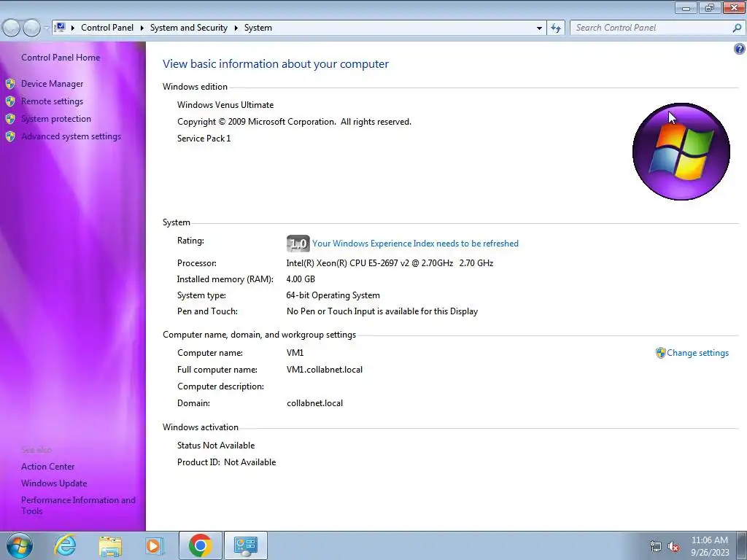Click the shield icon beside Device Manager
Viewport: 747px width, 560px height.
10,84
